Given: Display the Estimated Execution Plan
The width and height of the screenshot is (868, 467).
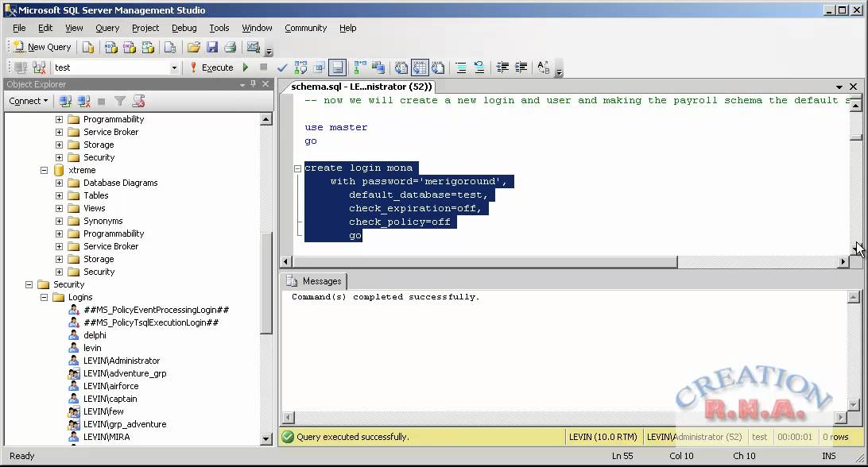Looking at the screenshot, I should (300, 68).
